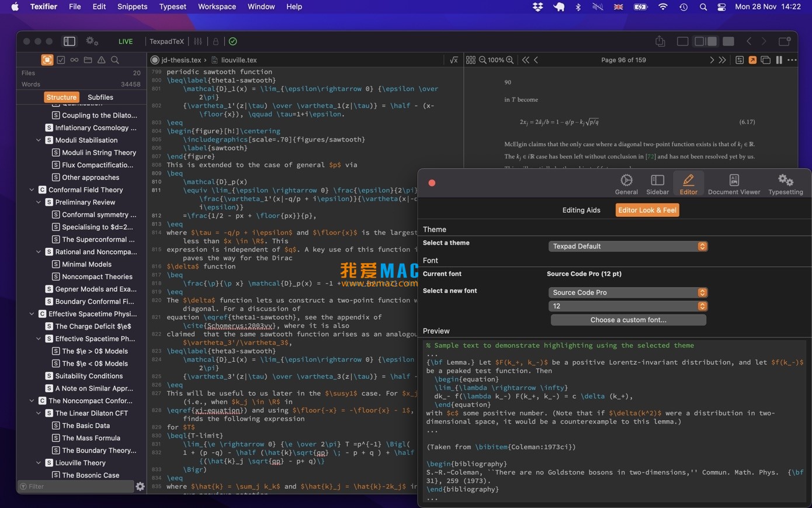Switch to the Subfiles tab in the sidebar
This screenshot has width=812, height=508.
[100, 97]
